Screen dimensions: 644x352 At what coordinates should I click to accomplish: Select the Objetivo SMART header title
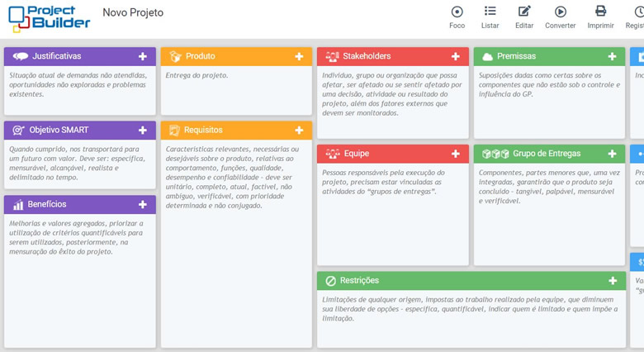[x=59, y=130]
